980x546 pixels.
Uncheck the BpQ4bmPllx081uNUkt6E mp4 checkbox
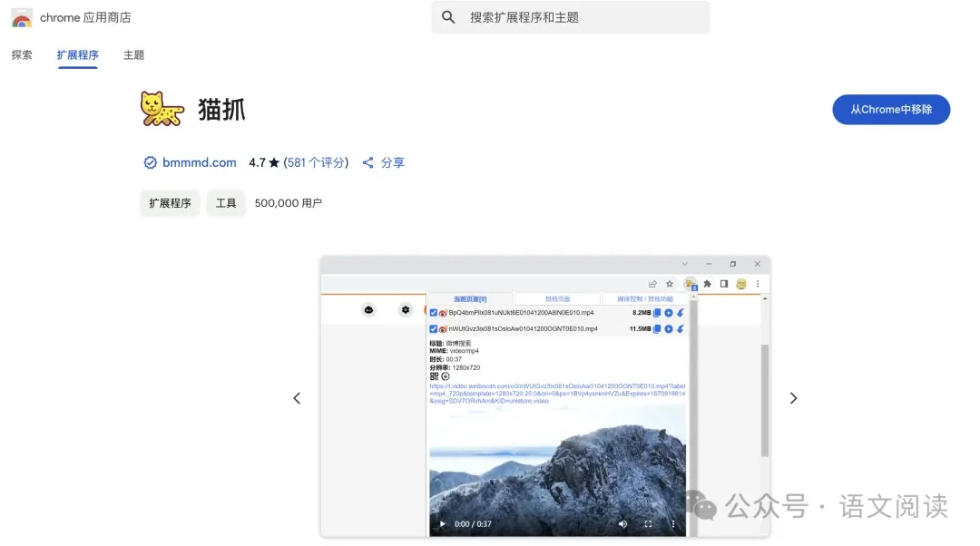point(432,313)
